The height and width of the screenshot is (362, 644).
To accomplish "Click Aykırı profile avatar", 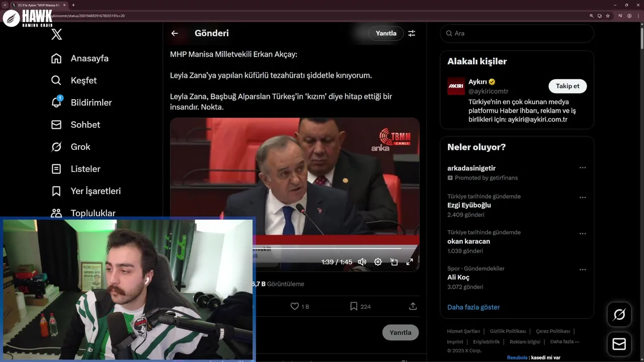I will 456,86.
